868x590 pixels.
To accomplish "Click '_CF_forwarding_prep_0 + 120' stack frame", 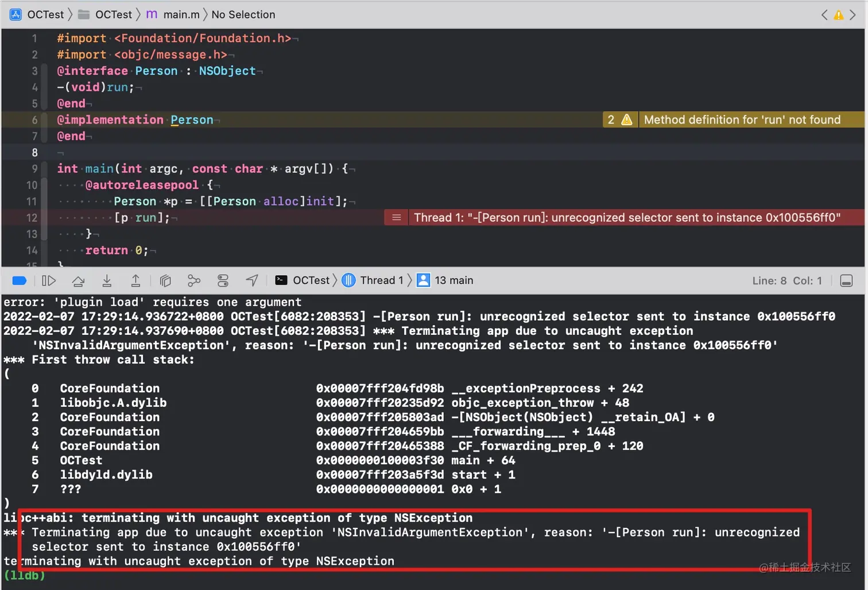I will click(547, 446).
